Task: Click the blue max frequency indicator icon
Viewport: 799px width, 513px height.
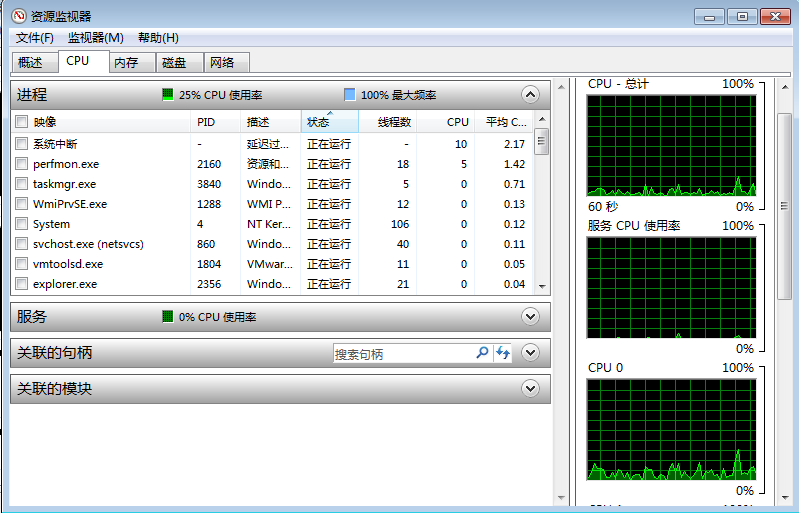Action: tap(350, 95)
